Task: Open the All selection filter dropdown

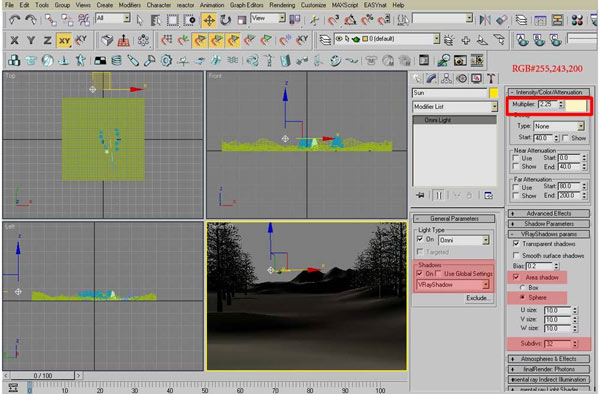Action: click(113, 18)
